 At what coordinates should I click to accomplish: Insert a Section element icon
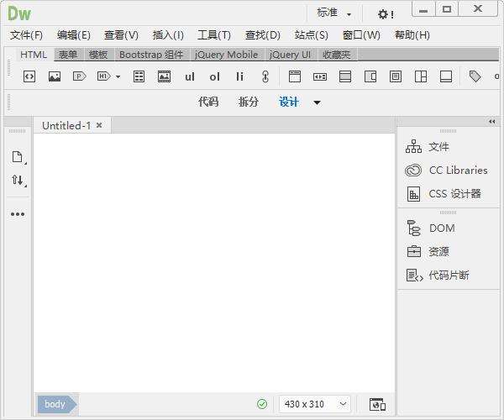421,76
